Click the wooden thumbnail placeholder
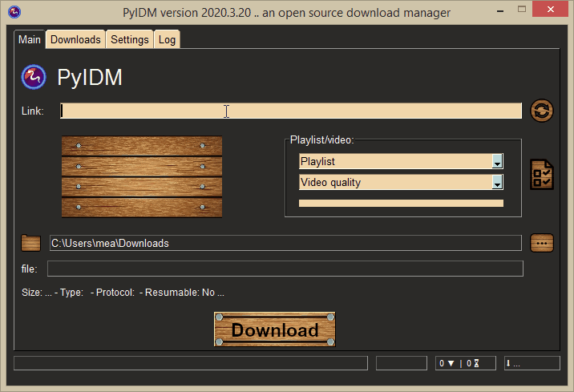The image size is (574, 392). click(x=142, y=177)
